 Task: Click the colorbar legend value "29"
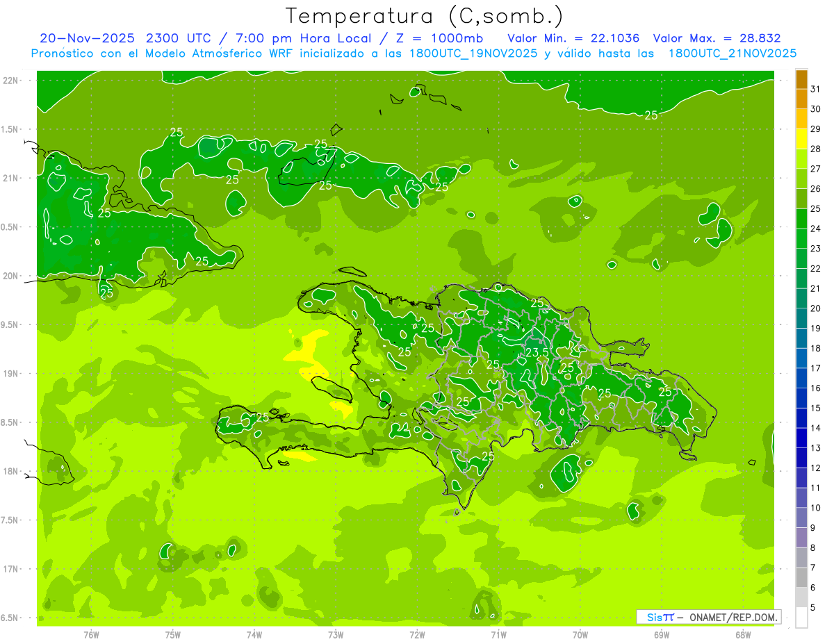click(816, 129)
